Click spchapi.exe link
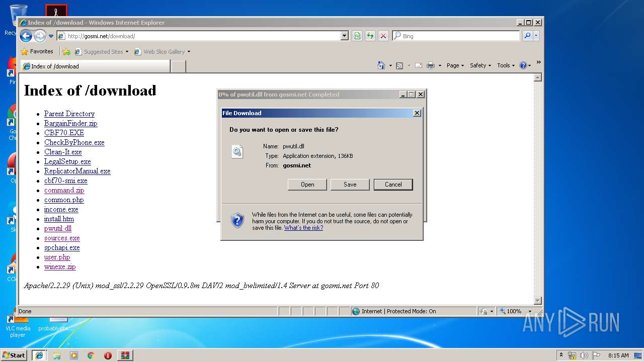 click(62, 247)
